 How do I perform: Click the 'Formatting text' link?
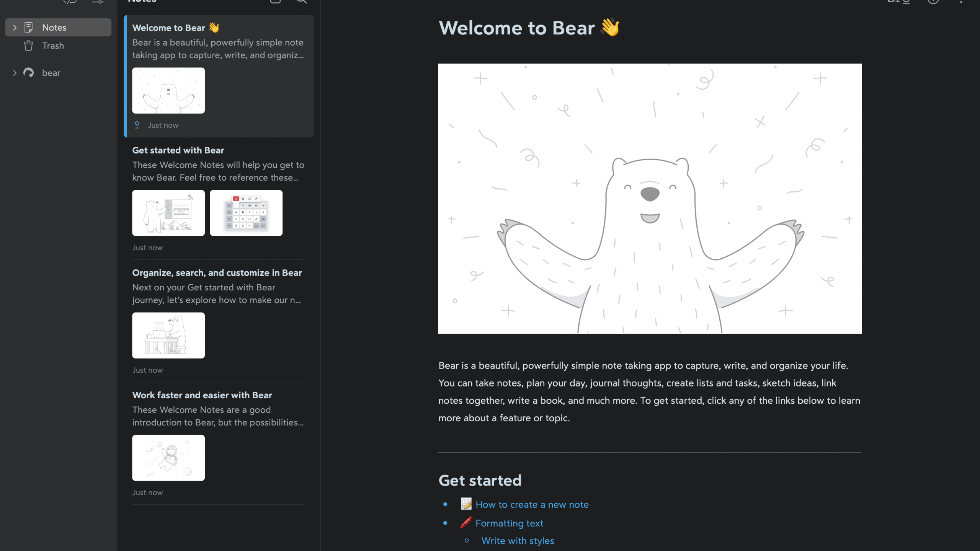tap(510, 523)
